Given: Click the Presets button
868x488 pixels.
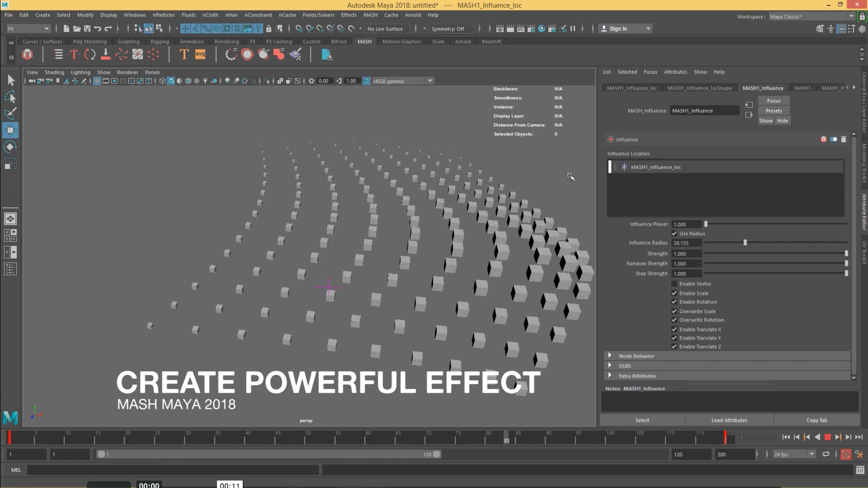Looking at the screenshot, I should (x=773, y=110).
